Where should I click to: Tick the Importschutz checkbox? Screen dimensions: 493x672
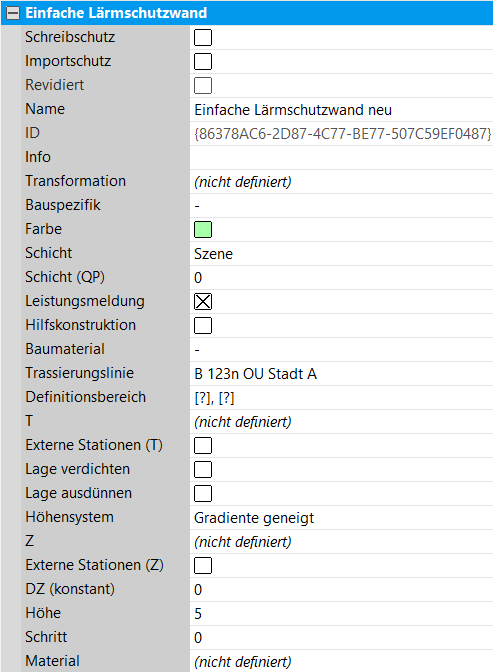click(203, 61)
